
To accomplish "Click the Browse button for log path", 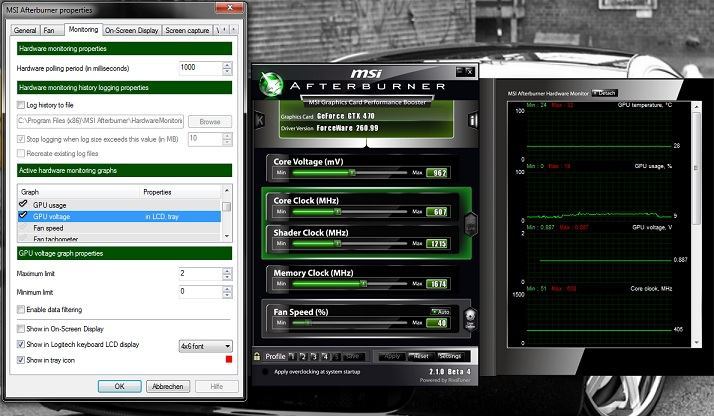I will 210,122.
